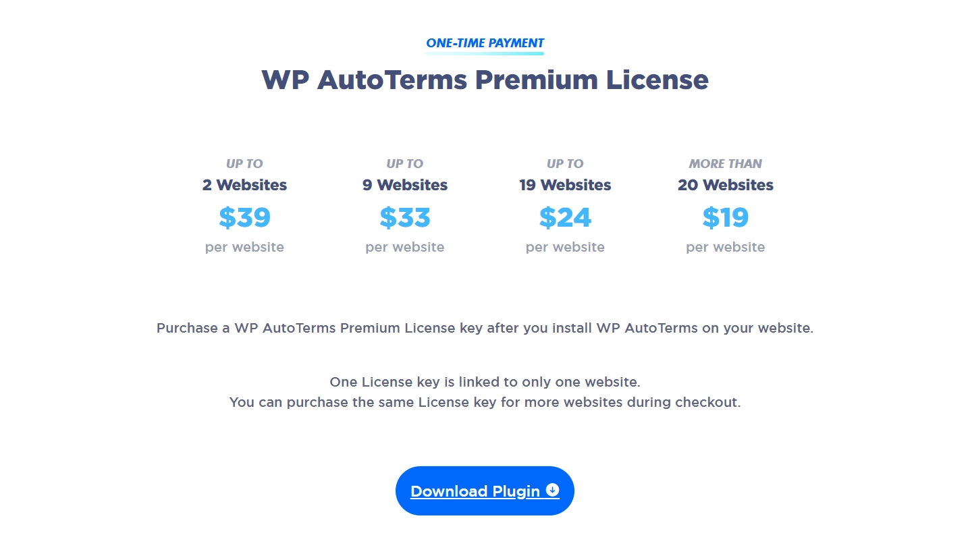
Task: Click the blue underline beneath ONE-TIME PAYMENT
Action: [x=484, y=53]
